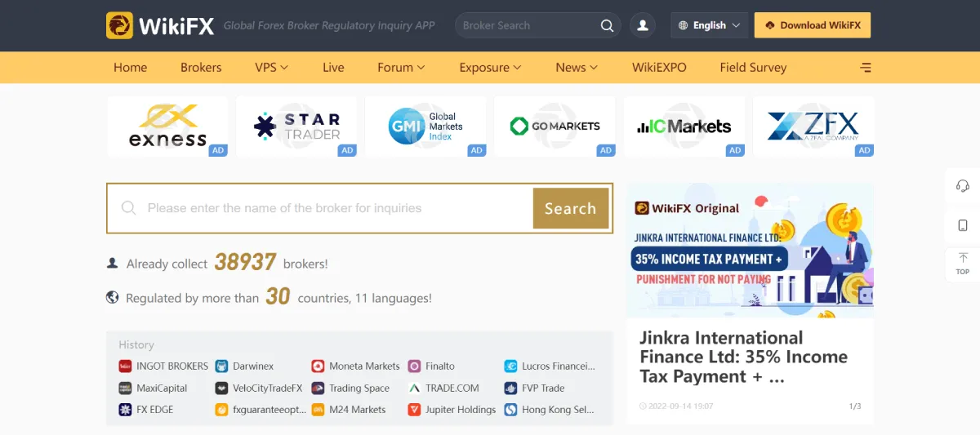
Task: Click the 38937 brokers count
Action: [x=245, y=262]
